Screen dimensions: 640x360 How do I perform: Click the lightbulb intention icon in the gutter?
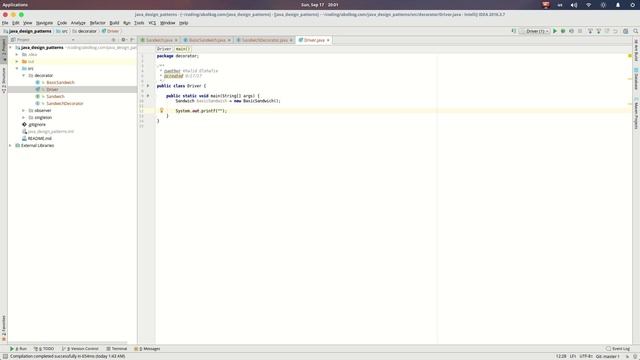pos(162,110)
